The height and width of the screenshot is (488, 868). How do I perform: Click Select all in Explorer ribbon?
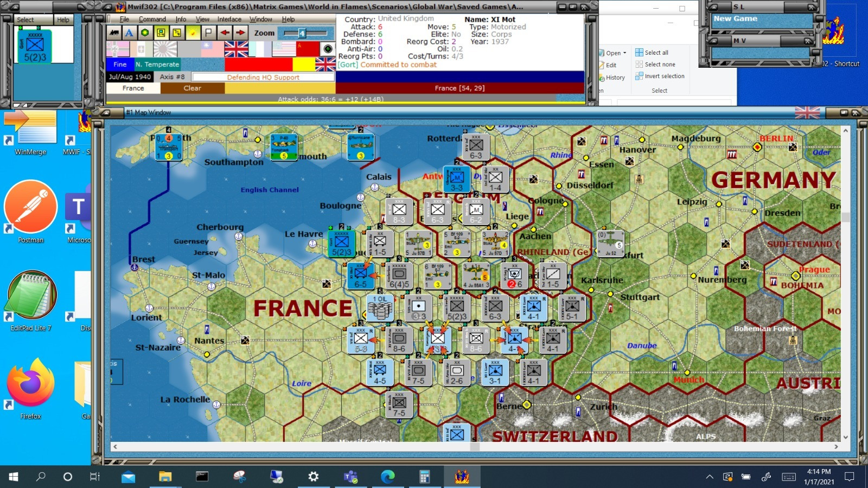coord(652,53)
